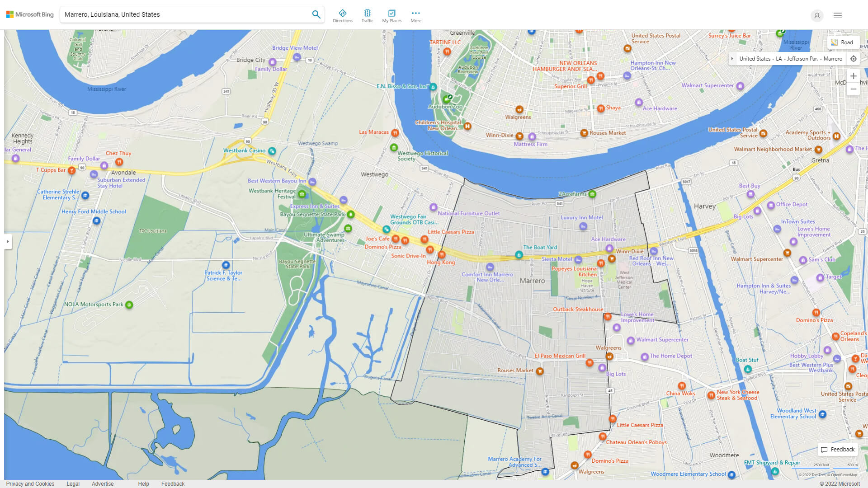
Task: Zoom in with the plus button
Action: click(853, 76)
